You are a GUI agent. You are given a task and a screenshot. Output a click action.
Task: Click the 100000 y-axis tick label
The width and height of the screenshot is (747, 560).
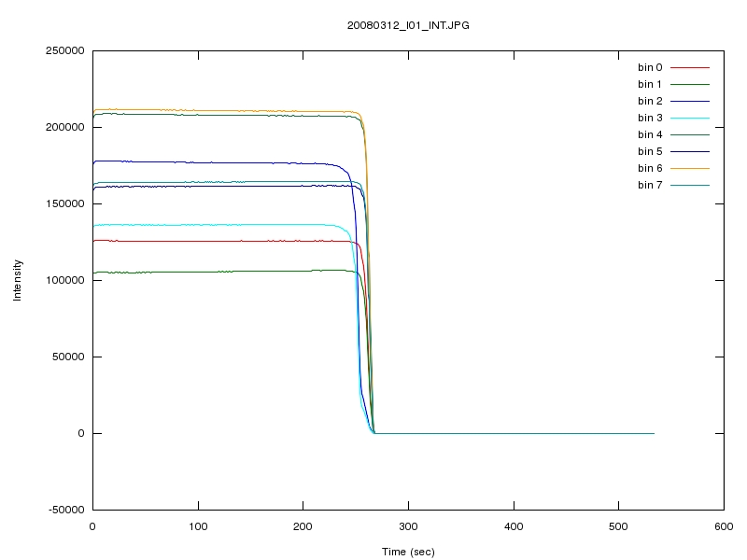[x=64, y=280]
